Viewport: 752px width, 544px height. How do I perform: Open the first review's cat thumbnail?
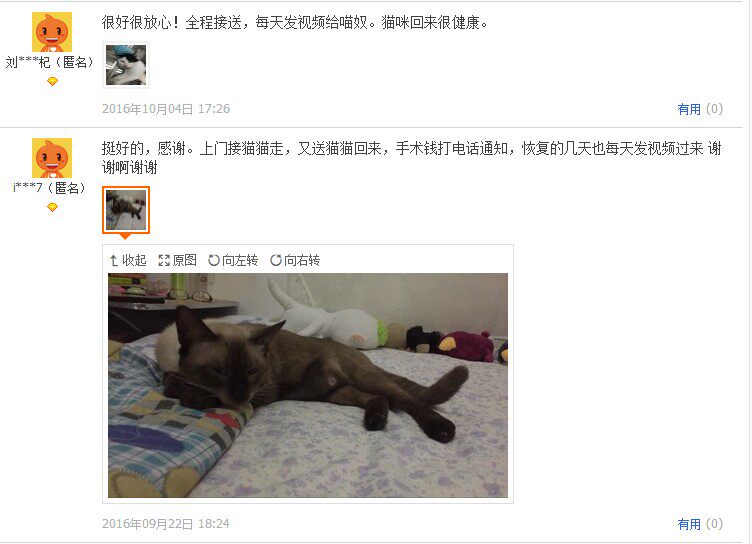[126, 65]
